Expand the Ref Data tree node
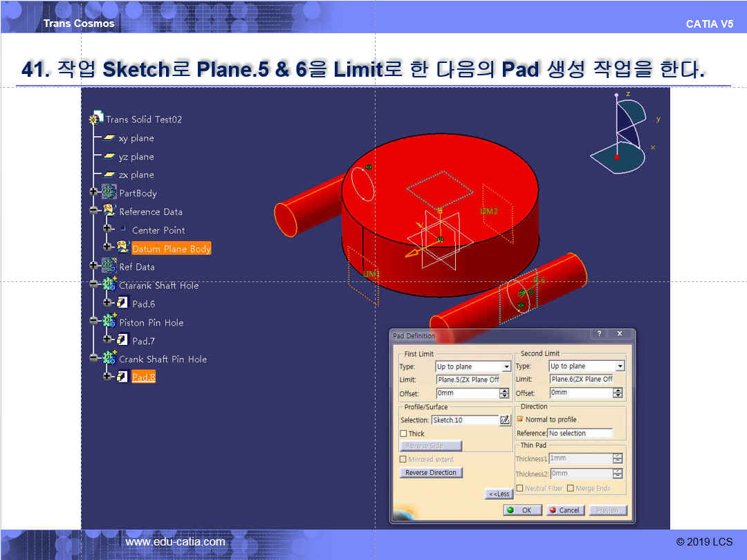This screenshot has height=560, width=747. pos(93,265)
